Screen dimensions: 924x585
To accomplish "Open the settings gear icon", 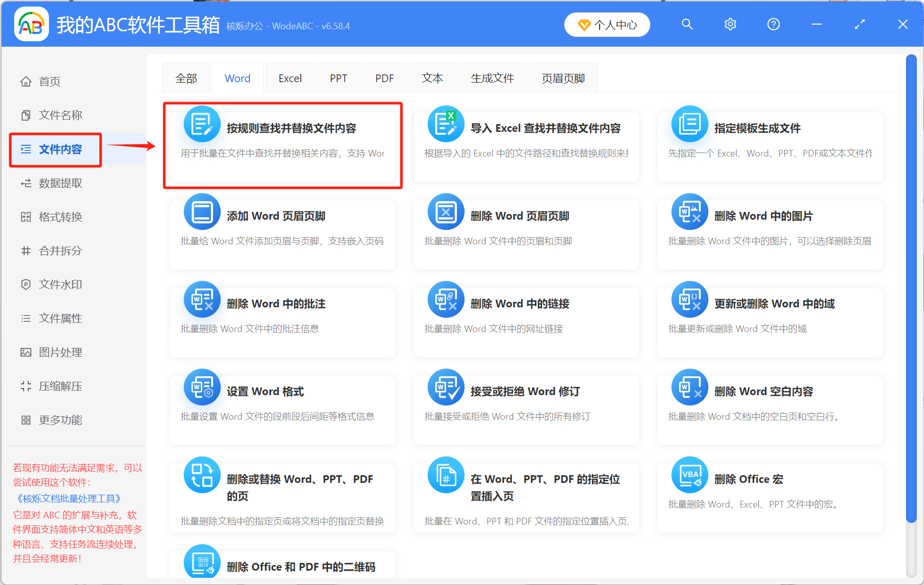I will (x=730, y=24).
